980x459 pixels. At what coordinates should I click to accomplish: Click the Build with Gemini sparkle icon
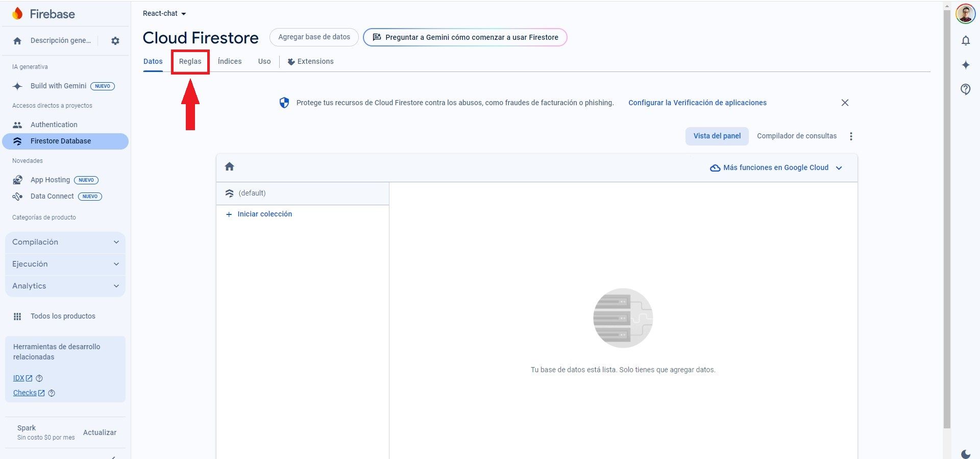[17, 86]
